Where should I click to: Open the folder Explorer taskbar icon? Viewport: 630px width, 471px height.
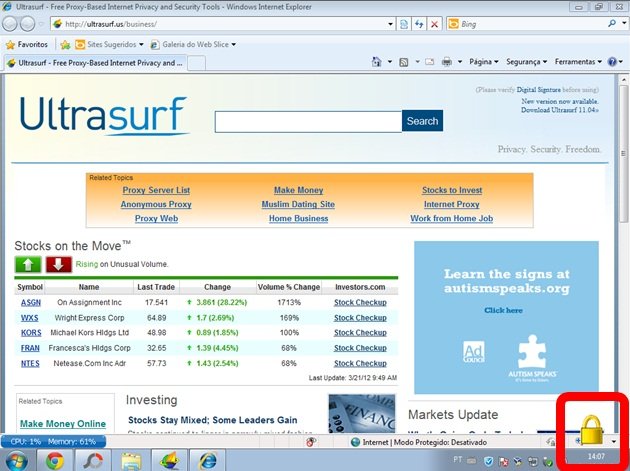[x=131, y=461]
